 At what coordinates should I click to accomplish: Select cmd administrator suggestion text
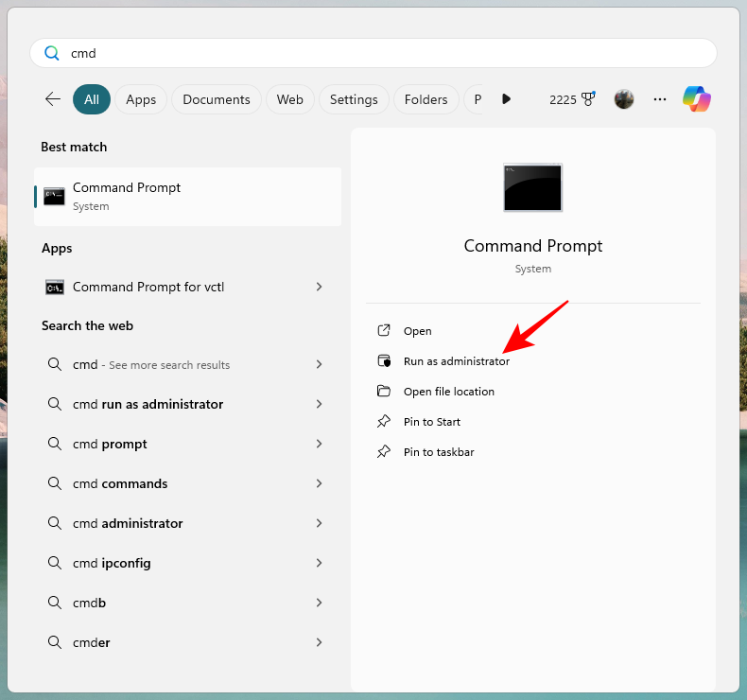click(128, 523)
